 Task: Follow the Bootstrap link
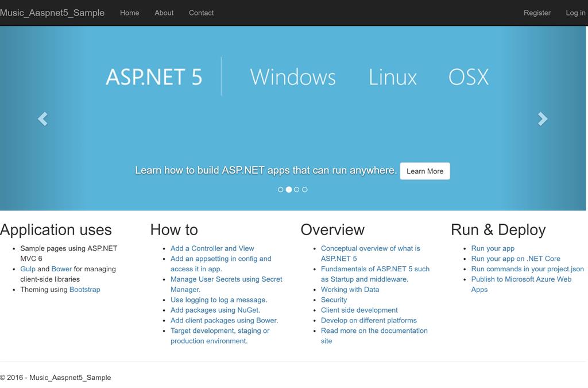(x=85, y=290)
